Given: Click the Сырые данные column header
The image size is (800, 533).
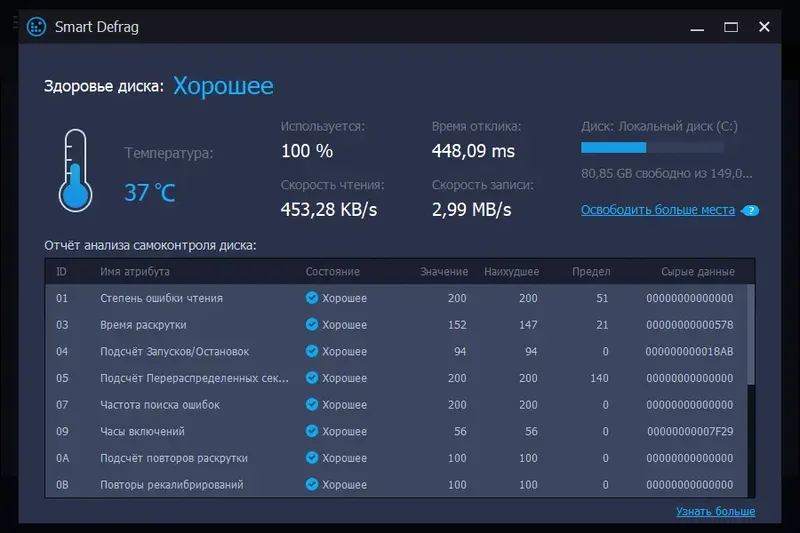Looking at the screenshot, I should click(x=697, y=272).
